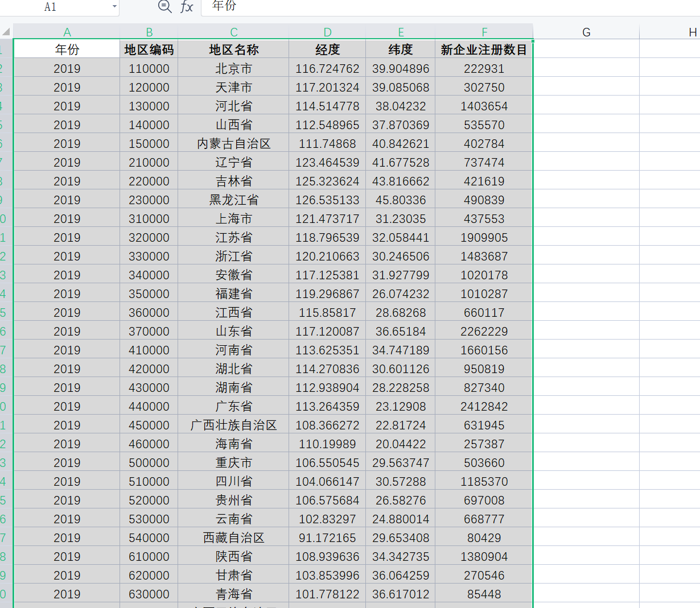700x608 pixels.
Task: Select the cell containing 四川省
Action: tap(234, 481)
